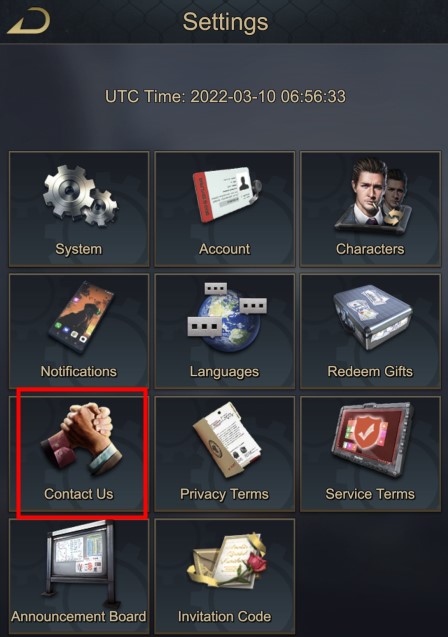
Task: Click the Settings title header
Action: click(x=225, y=22)
